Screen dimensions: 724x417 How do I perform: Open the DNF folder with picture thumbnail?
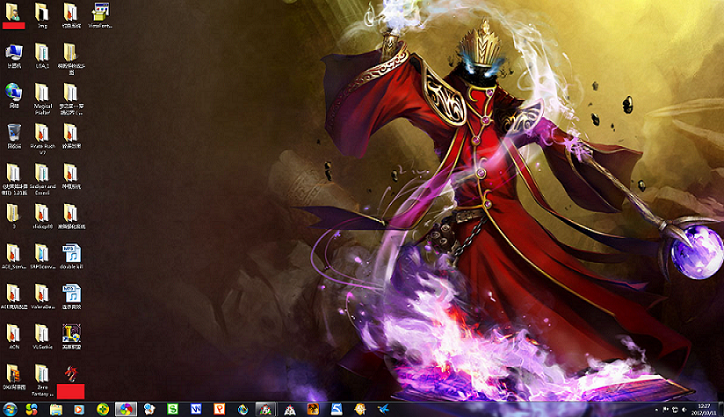(13, 377)
